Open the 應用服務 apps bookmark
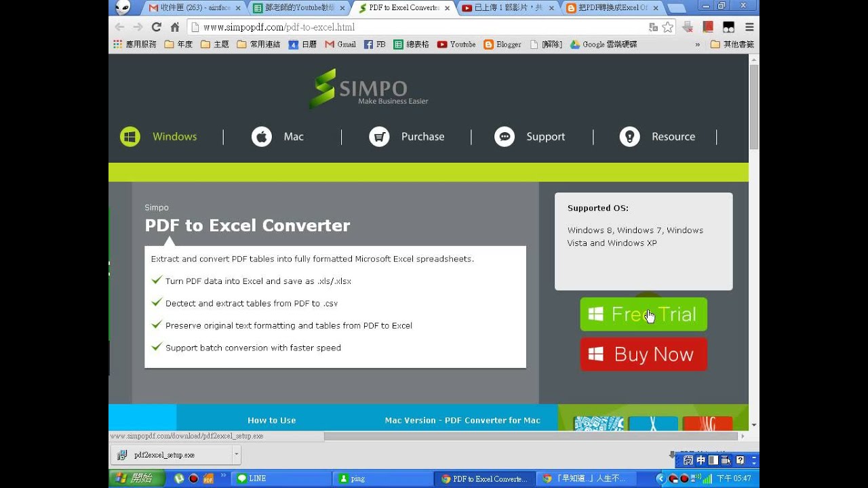 (135, 44)
